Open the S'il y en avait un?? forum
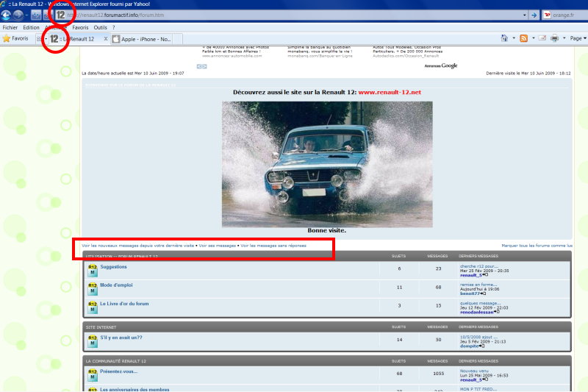This screenshot has height=392, width=588. [x=121, y=338]
